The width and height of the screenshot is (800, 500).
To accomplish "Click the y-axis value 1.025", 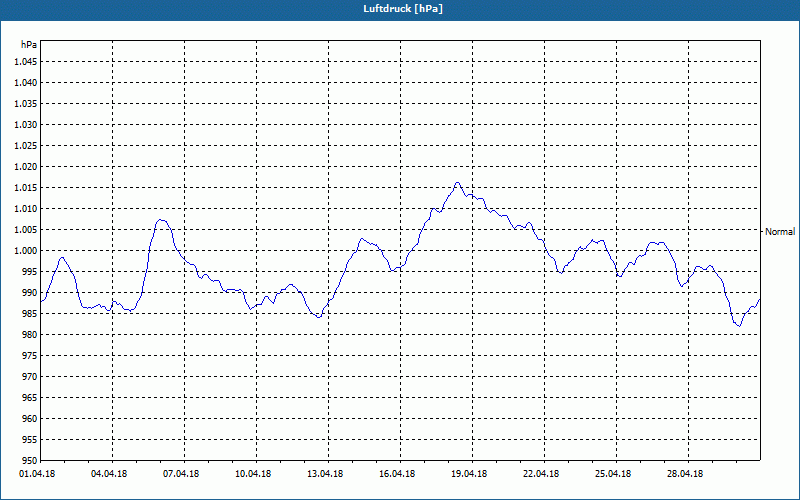I will 26,145.
